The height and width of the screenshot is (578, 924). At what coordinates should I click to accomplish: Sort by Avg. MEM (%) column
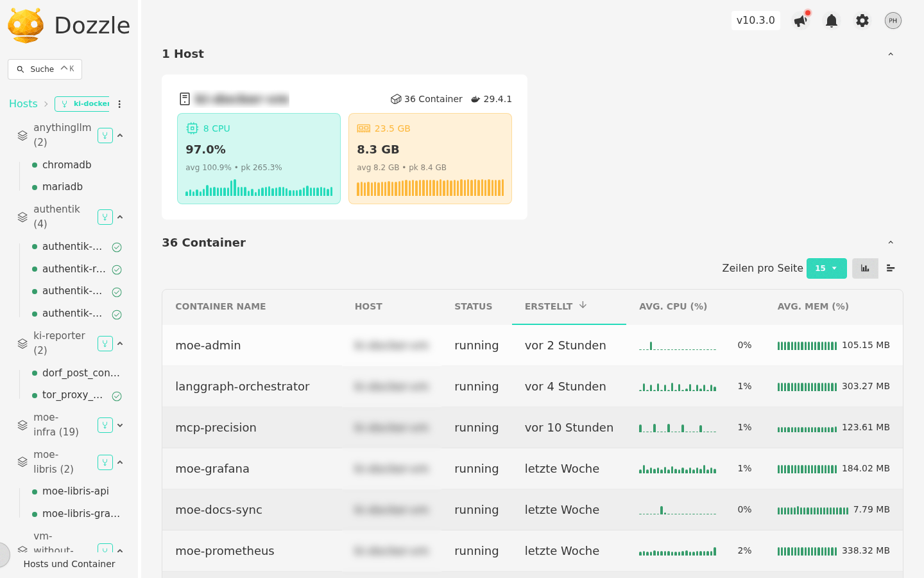(x=813, y=307)
